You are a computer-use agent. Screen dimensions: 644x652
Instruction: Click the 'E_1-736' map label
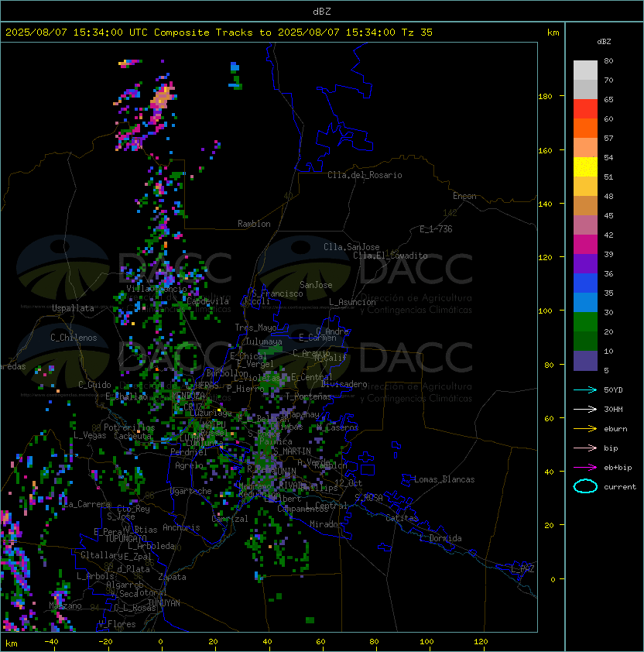pos(436,229)
